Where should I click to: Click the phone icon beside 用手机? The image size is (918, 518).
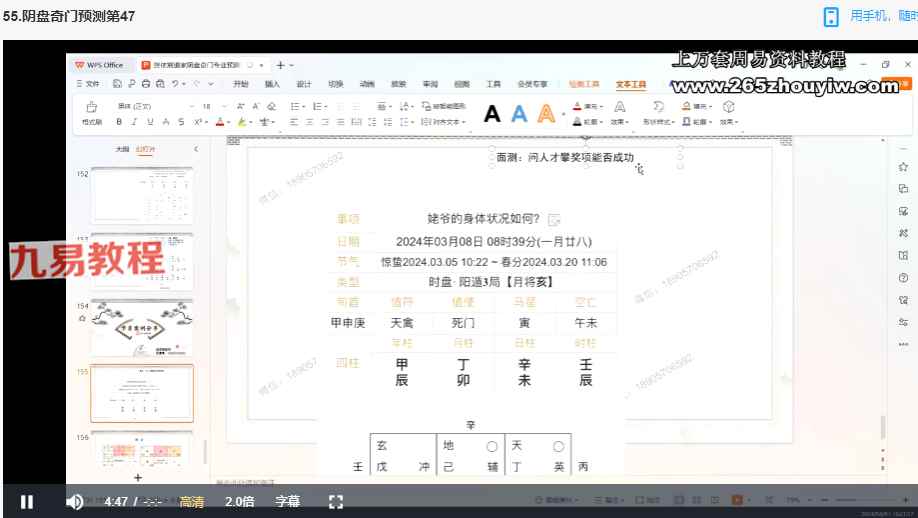(831, 16)
